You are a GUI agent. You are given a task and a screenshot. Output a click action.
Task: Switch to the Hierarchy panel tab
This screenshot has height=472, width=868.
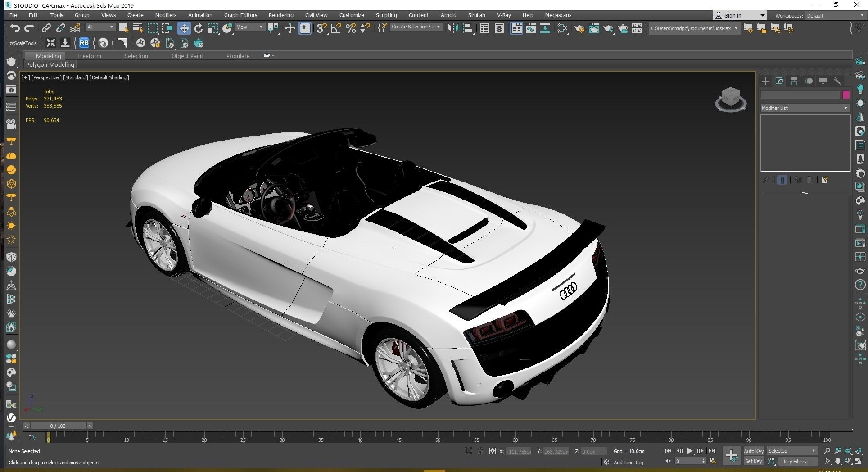794,81
